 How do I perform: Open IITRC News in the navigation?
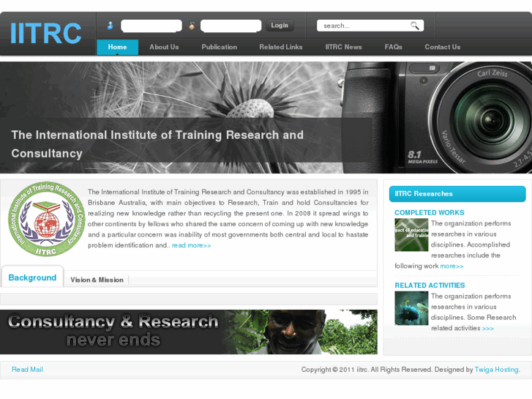click(x=343, y=47)
